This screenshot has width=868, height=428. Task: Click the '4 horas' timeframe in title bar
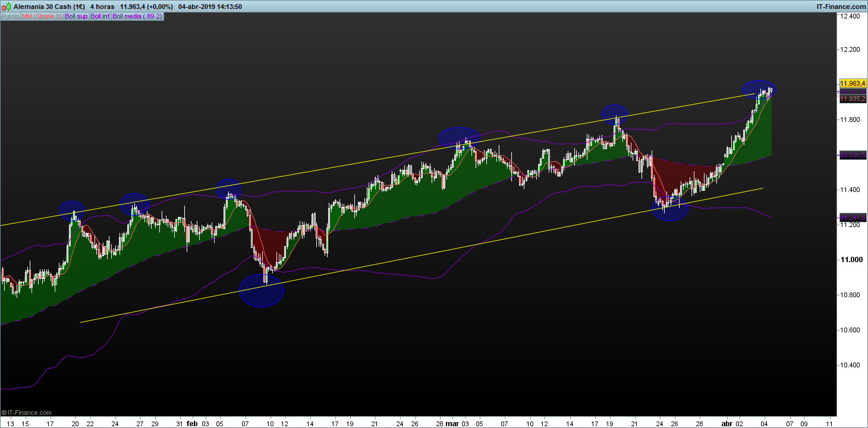102,7
